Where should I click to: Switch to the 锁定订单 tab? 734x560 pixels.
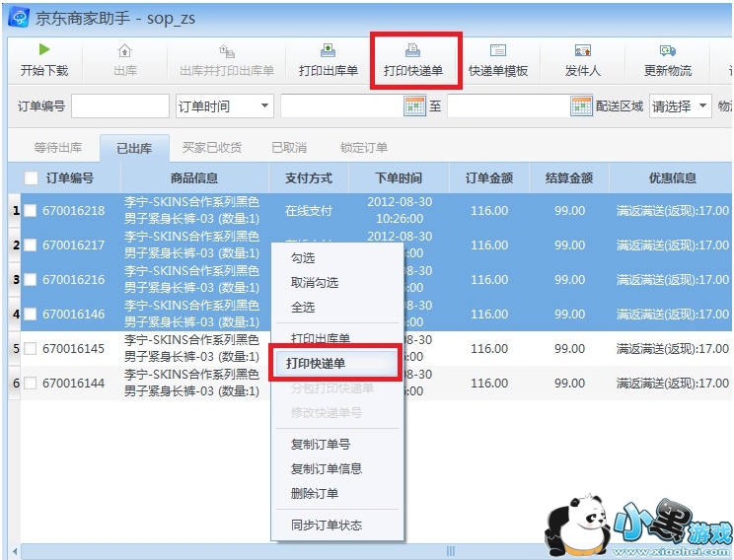point(364,148)
